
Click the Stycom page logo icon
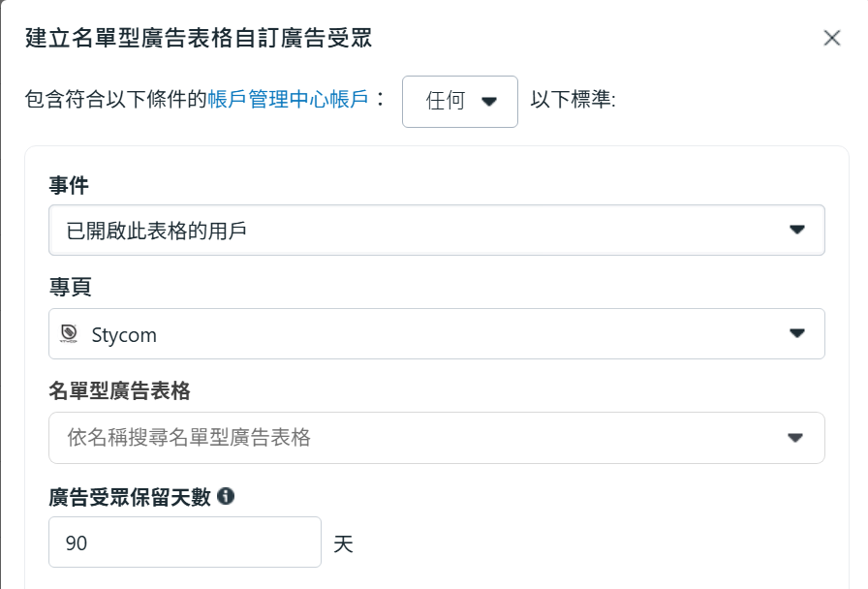(69, 334)
